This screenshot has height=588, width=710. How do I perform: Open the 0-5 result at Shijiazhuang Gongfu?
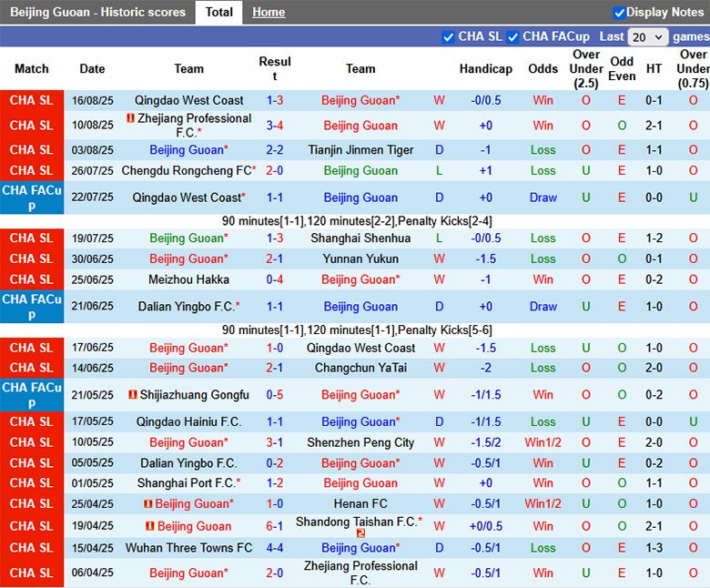[x=275, y=395]
